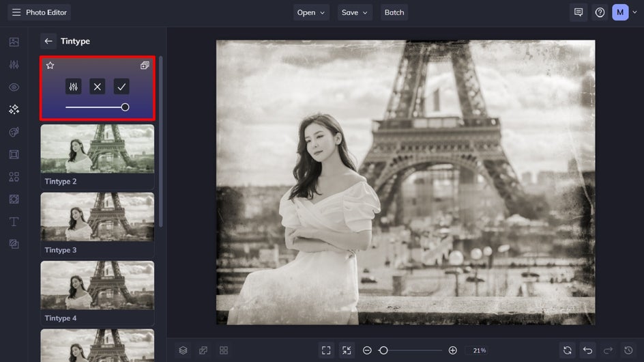Undo the last action
The height and width of the screenshot is (362, 644).
[x=588, y=350]
